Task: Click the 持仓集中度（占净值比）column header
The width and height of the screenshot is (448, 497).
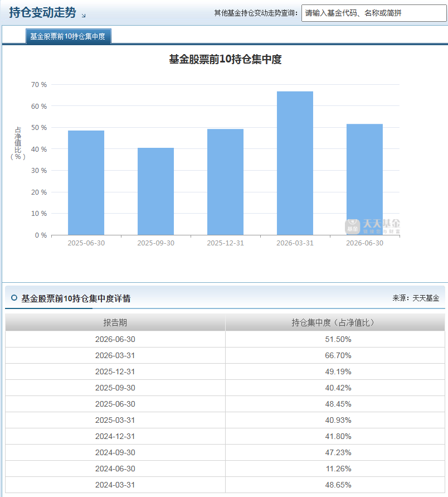Action: [335, 322]
